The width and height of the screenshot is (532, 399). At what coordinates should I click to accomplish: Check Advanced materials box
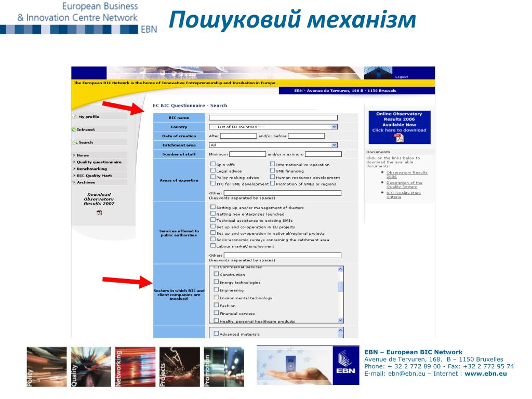pos(216,334)
